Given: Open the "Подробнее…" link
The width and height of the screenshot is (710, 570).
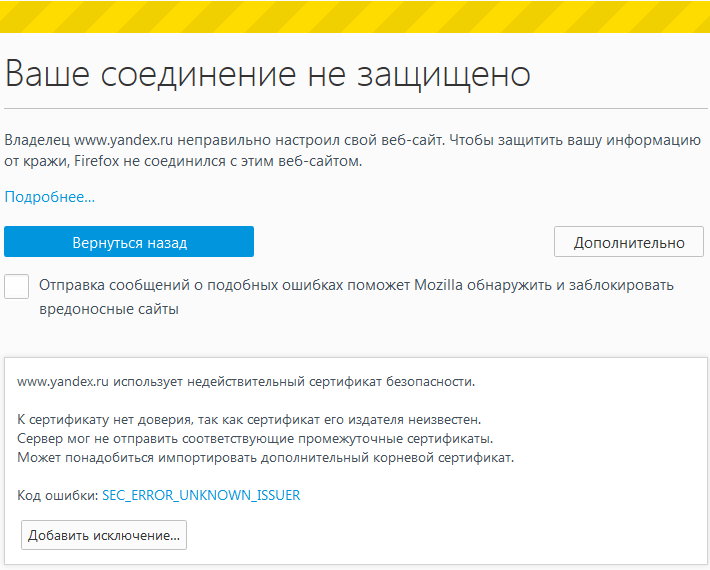Looking at the screenshot, I should click(49, 197).
